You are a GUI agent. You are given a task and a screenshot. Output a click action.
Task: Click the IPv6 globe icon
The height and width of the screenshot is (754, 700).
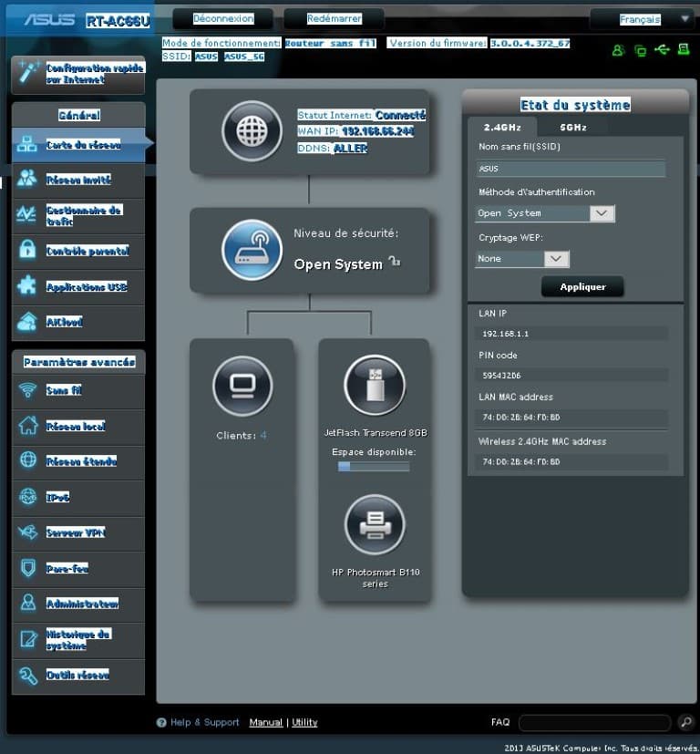pos(28,496)
